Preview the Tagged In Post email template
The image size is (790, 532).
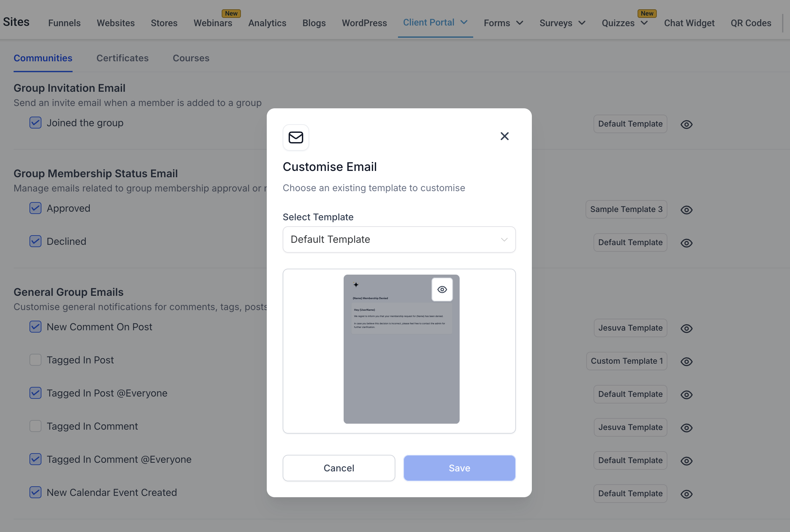pos(686,362)
